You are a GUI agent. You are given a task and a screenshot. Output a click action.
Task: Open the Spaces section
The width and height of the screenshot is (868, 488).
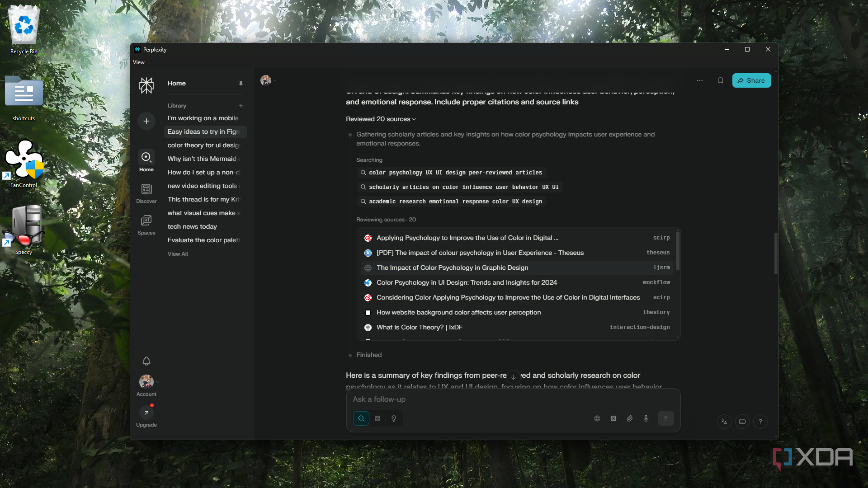click(x=146, y=225)
